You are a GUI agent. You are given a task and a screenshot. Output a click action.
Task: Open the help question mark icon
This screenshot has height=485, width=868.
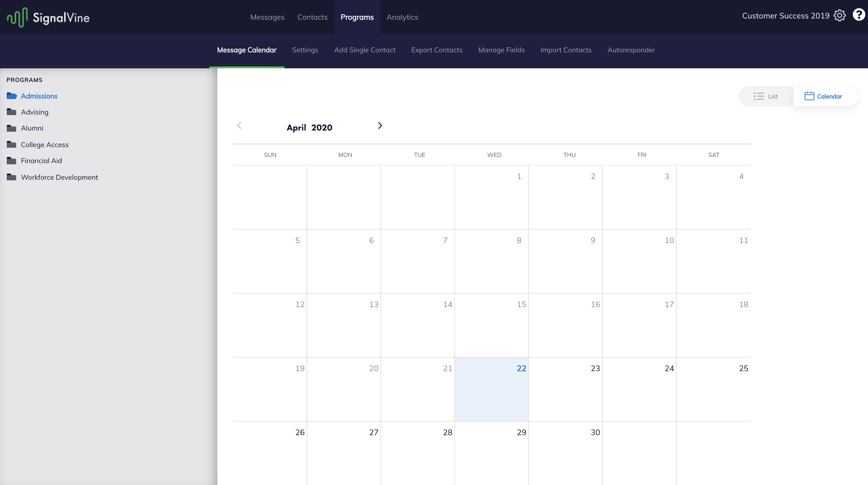[x=858, y=15]
